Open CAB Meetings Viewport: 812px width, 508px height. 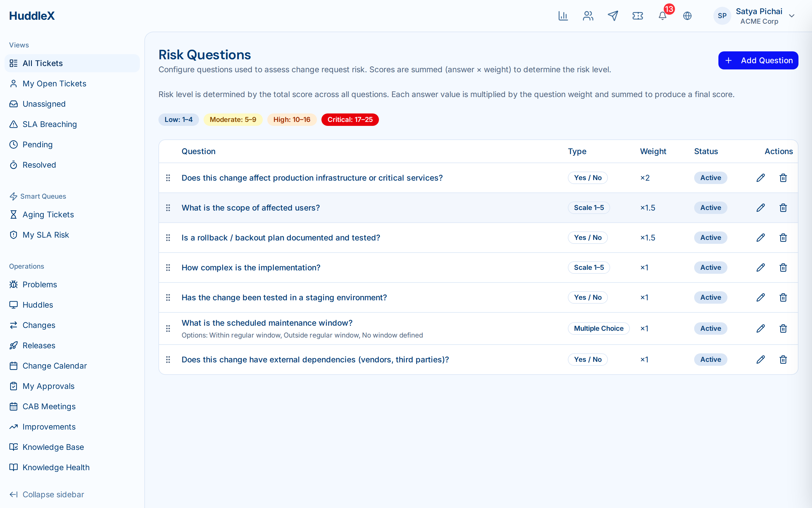point(72,406)
